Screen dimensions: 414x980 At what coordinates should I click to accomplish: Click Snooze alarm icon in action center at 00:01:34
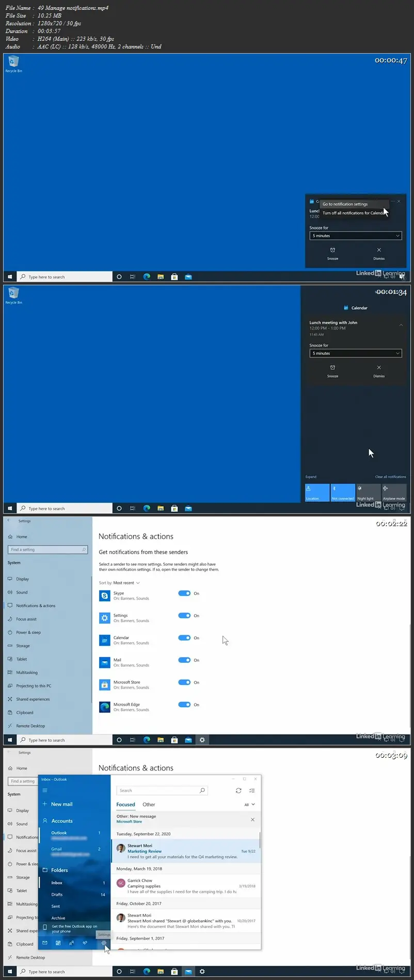point(332,368)
